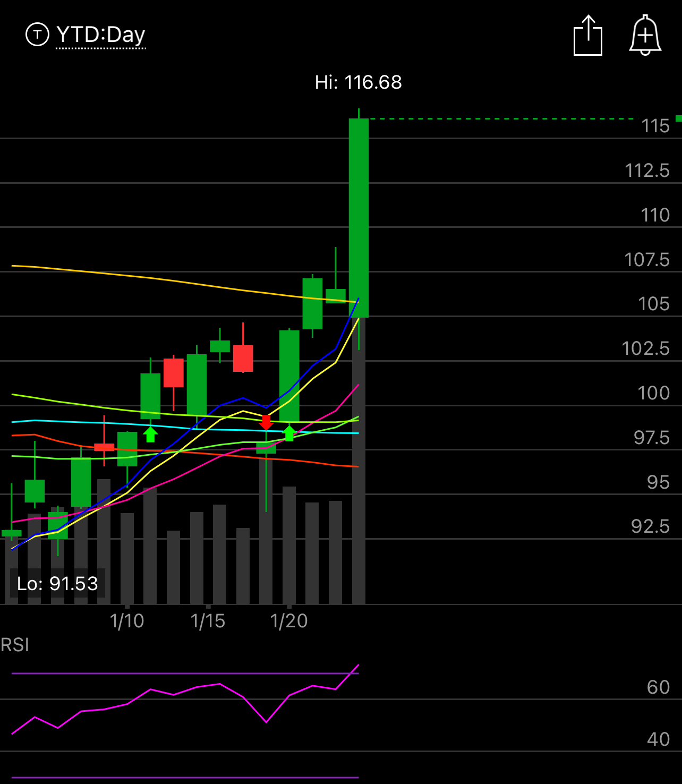Tap the 1/10 date label
Screen dimensions: 682x784
click(x=127, y=621)
